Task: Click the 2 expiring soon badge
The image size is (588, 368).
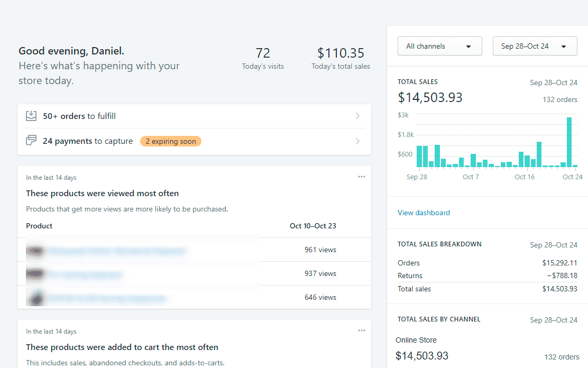Action: pyautogui.click(x=170, y=141)
